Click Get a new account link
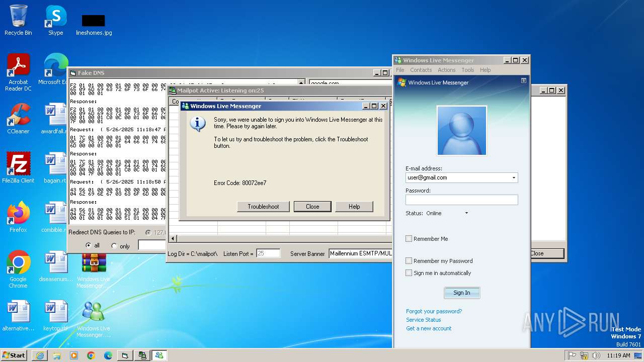 (429, 328)
